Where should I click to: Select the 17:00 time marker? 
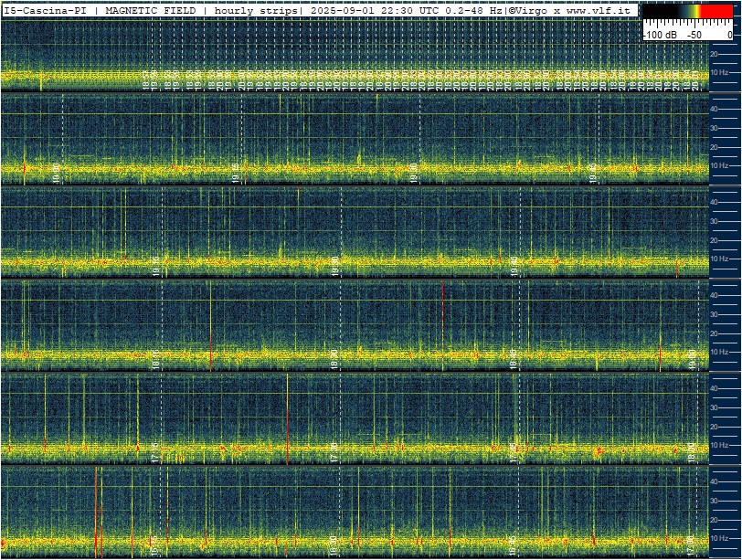pos(692,545)
